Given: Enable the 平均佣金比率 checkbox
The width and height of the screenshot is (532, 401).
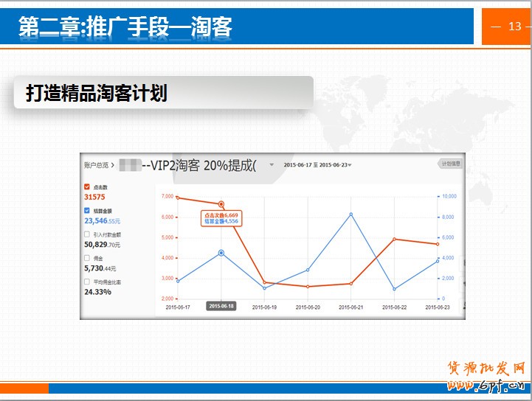Looking at the screenshot, I should tap(87, 282).
